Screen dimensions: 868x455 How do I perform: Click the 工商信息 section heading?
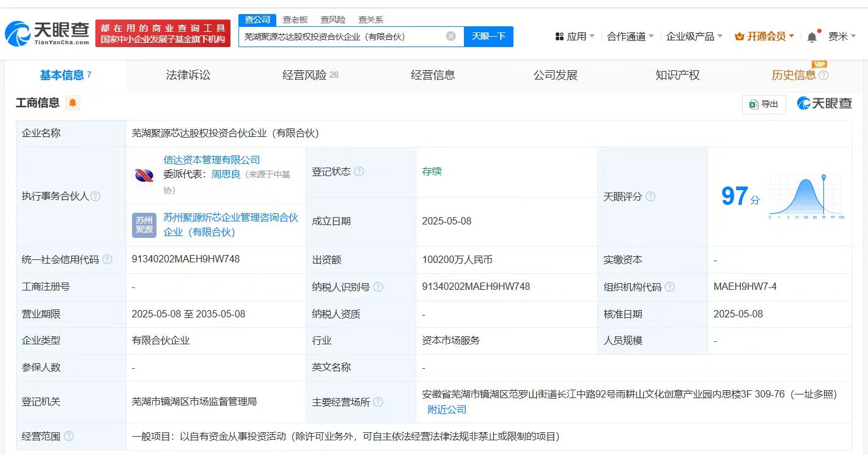pos(38,103)
